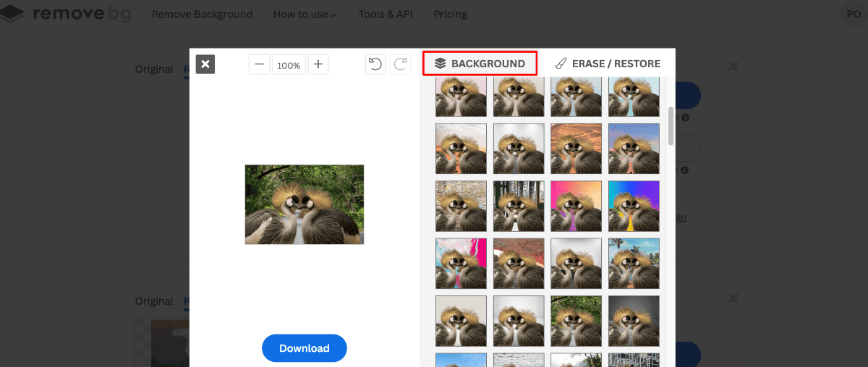
Task: Pick the palm tree beach background thumbnail
Action: [x=634, y=264]
